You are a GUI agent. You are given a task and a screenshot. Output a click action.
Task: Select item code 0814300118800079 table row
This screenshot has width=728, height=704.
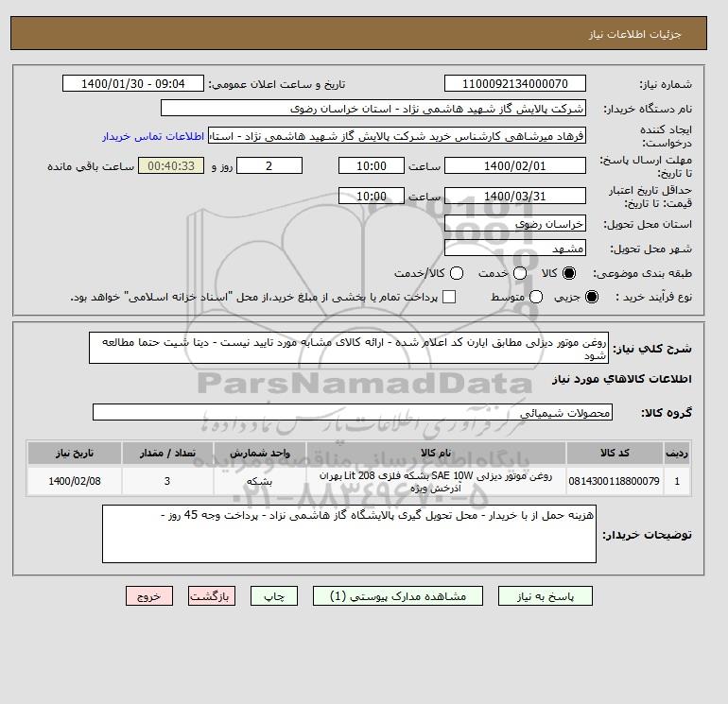[x=359, y=482]
